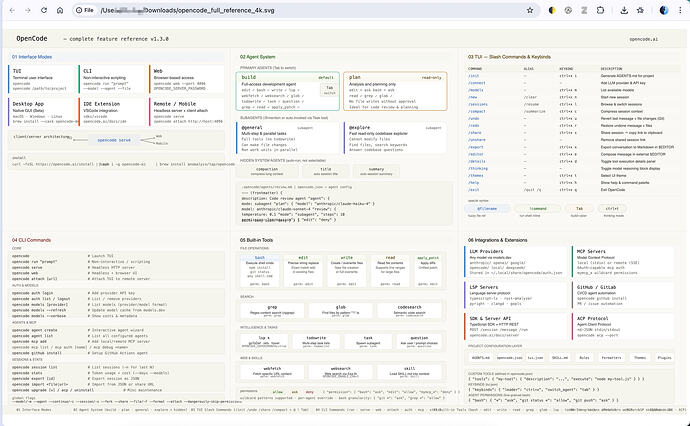The width and height of the screenshot is (690, 426).
Task: Click the /thinking slash command
Action: click(478, 168)
